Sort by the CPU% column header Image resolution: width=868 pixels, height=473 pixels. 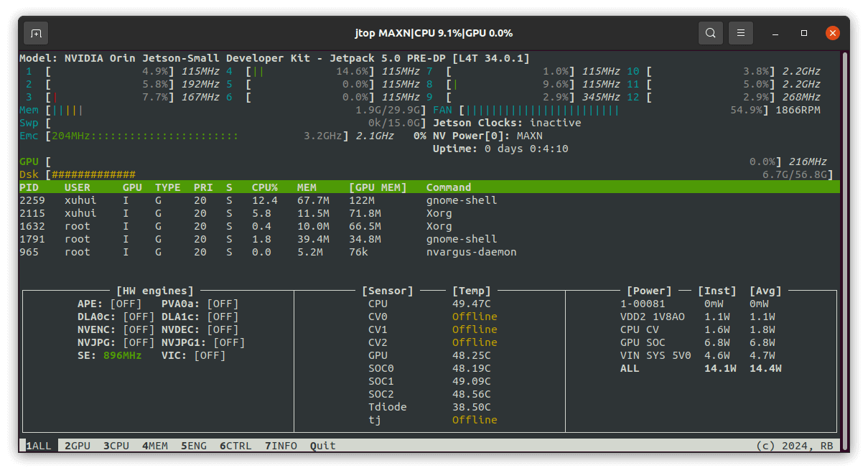pos(264,187)
